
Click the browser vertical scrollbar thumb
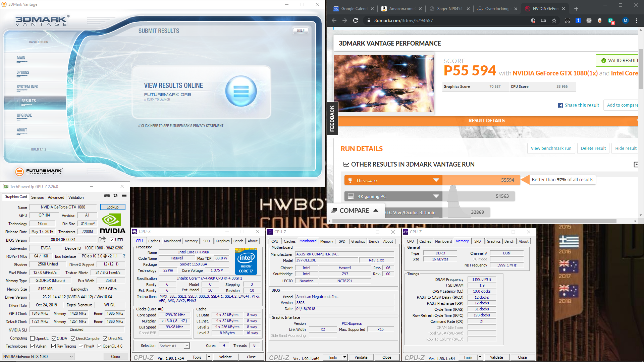coord(641,69)
